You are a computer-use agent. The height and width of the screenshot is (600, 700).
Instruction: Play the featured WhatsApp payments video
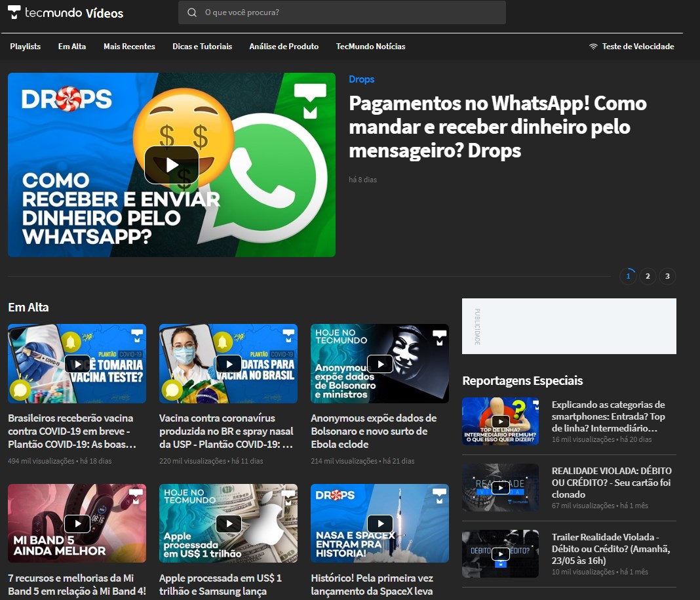171,165
